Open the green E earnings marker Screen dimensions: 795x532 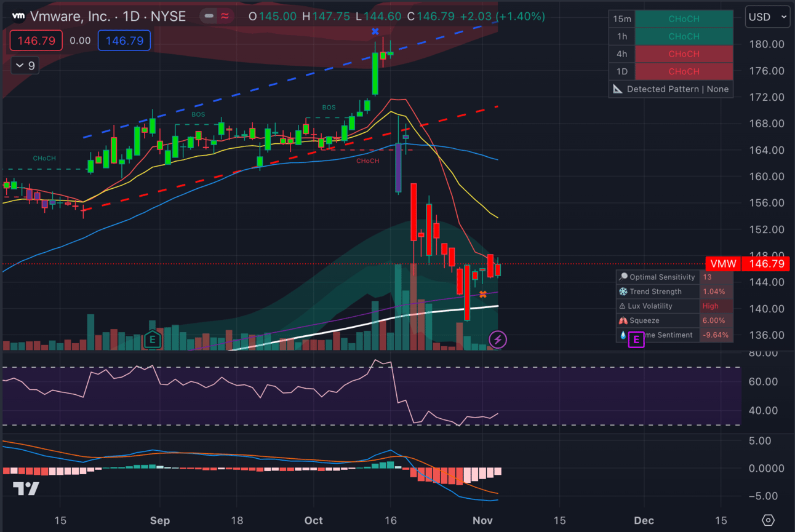click(x=152, y=339)
